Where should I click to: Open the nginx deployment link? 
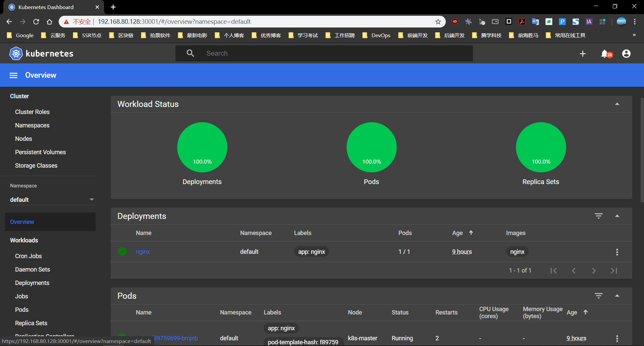143,252
